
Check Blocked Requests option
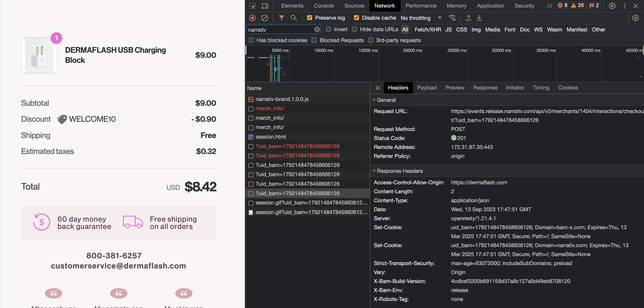tap(314, 40)
